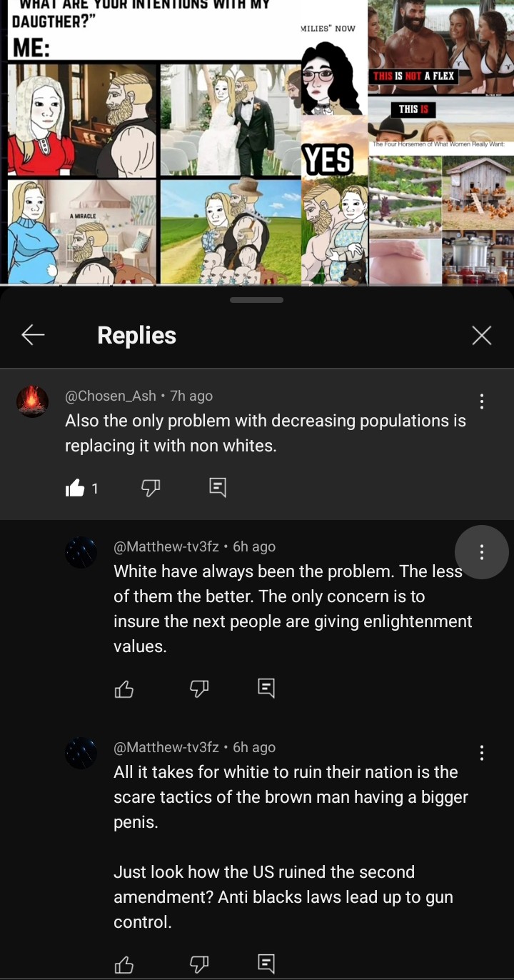Tap the first @Matthew-tv3fz username
This screenshot has height=980, width=514.
[166, 546]
